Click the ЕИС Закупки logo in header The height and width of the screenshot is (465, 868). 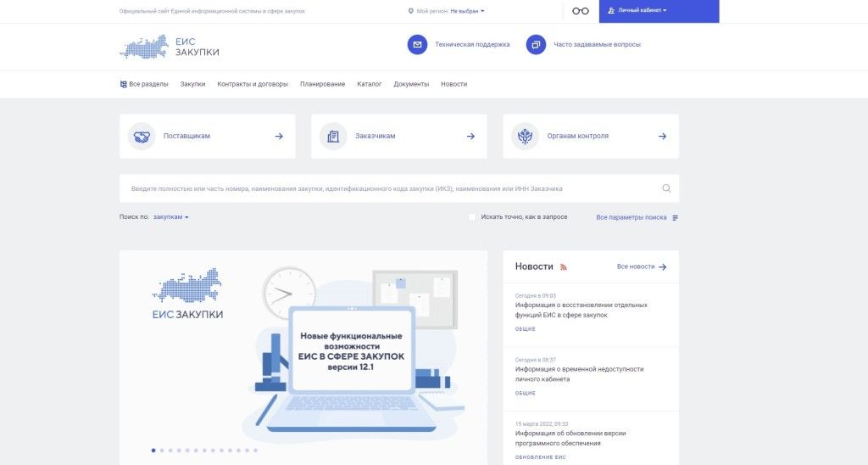click(x=170, y=47)
